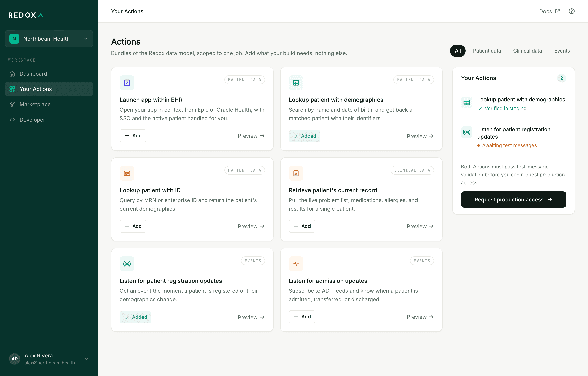Open Marketplace in the sidebar
Screen dimensions: 588x376
point(49,104)
